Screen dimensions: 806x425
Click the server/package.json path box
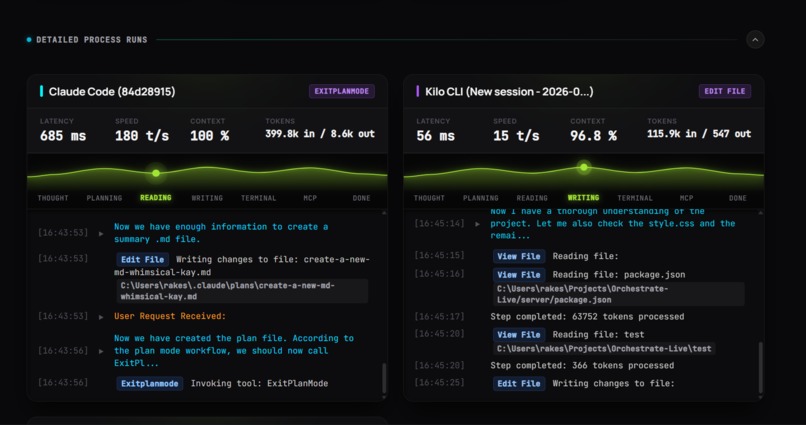[618, 294]
